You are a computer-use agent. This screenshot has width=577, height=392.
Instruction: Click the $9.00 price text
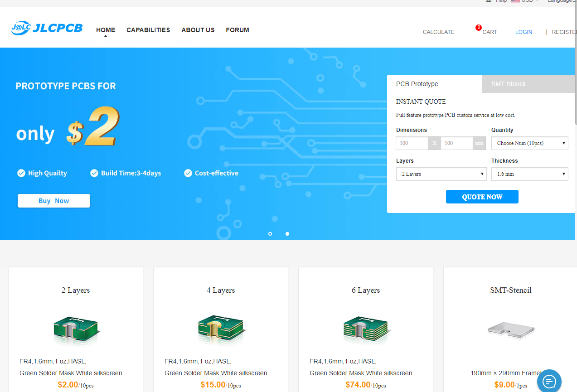pyautogui.click(x=504, y=385)
